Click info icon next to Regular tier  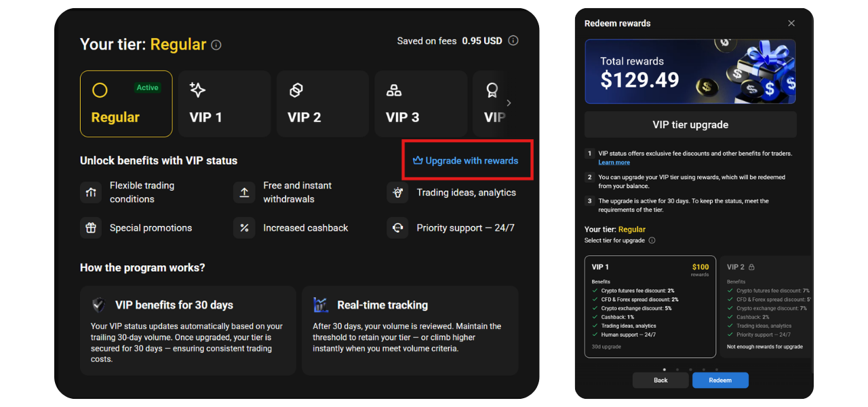(216, 45)
